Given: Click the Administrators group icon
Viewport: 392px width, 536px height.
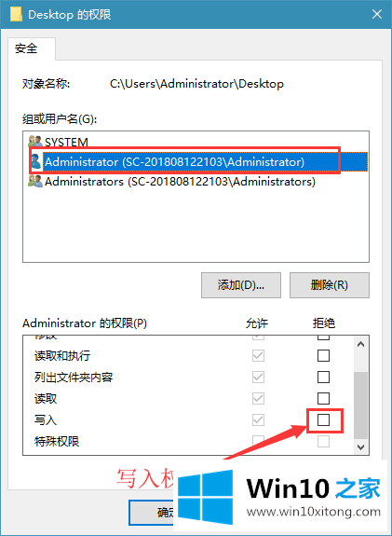Looking at the screenshot, I should coord(35,181).
